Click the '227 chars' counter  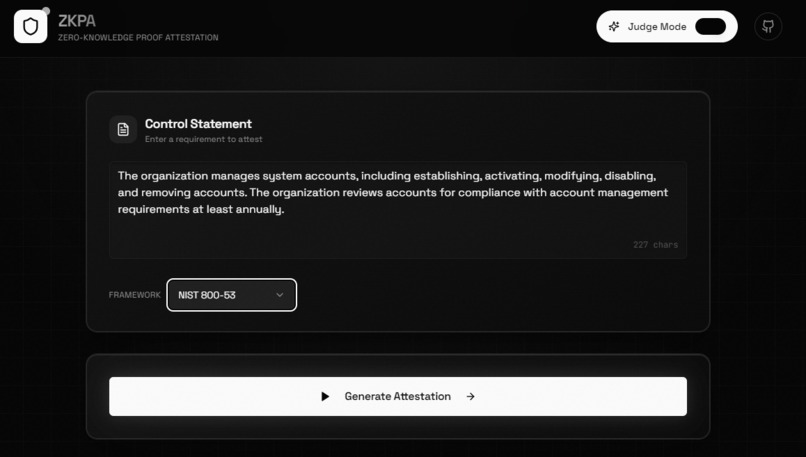click(x=655, y=245)
